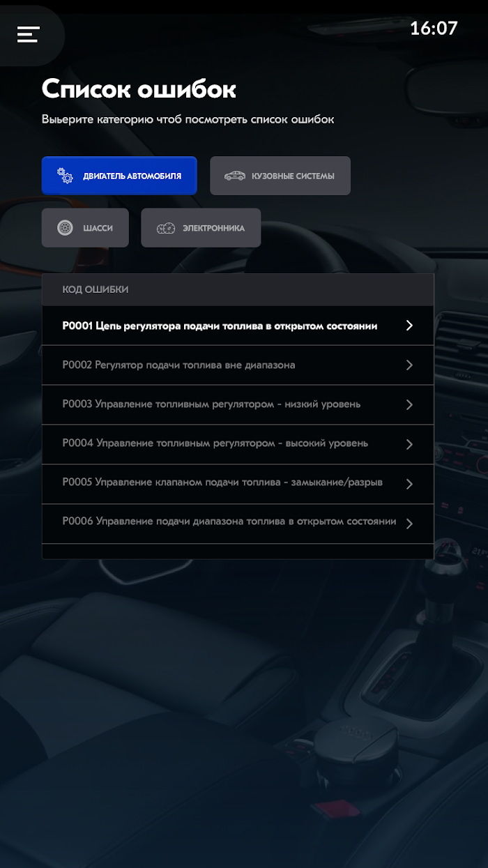Open error P0004 высокий уровень

(238, 444)
